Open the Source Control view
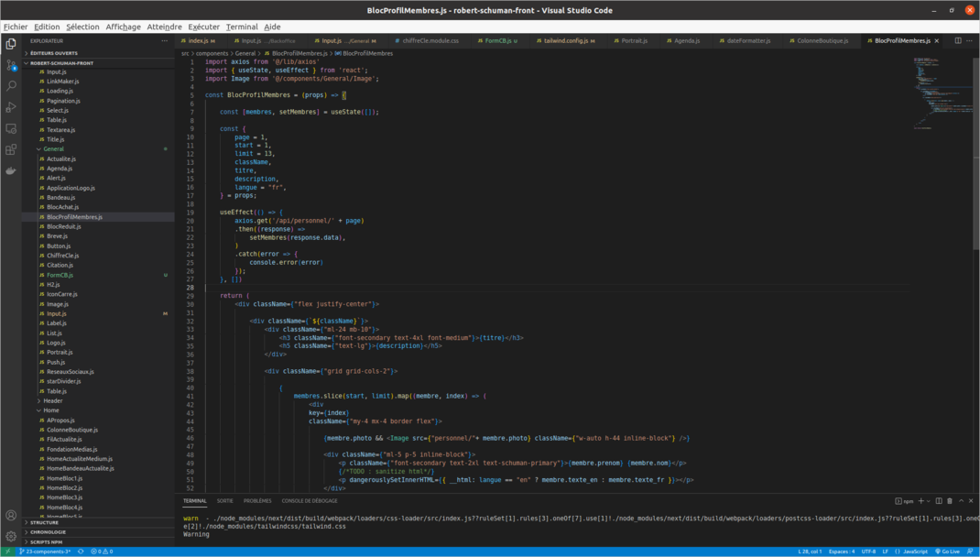The width and height of the screenshot is (980, 557). click(x=11, y=65)
